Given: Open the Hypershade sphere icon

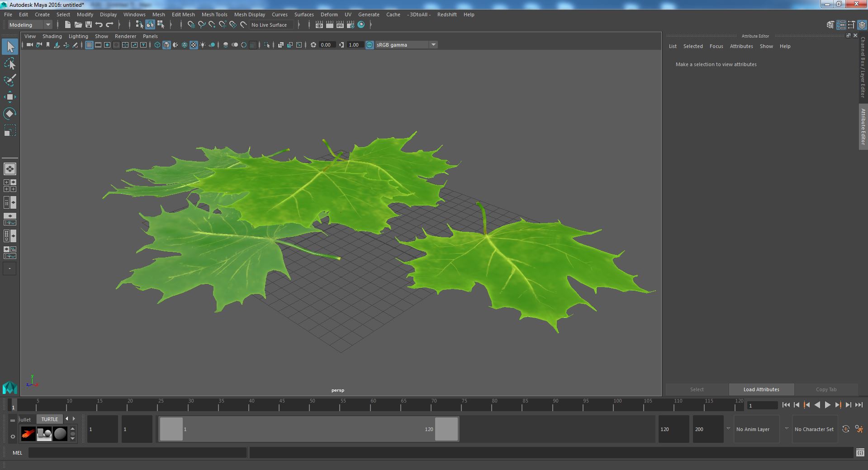Looking at the screenshot, I should [x=361, y=25].
